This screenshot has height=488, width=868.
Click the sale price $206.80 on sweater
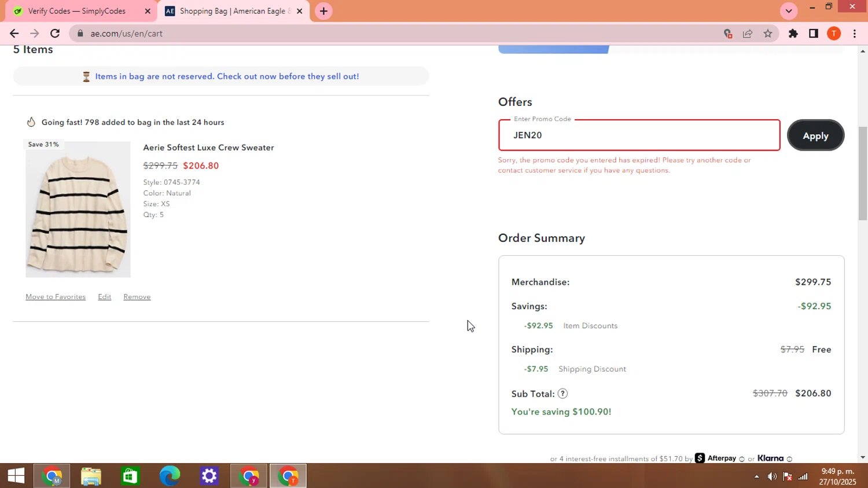point(201,166)
